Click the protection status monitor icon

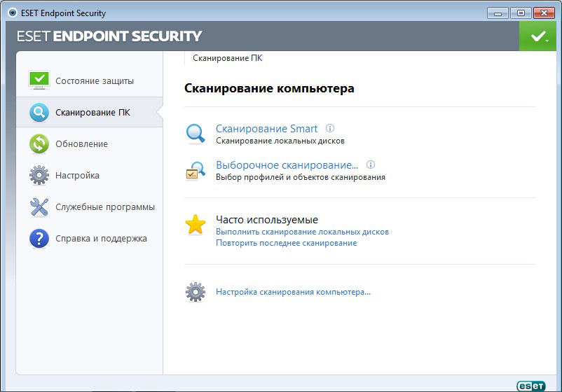pos(39,80)
